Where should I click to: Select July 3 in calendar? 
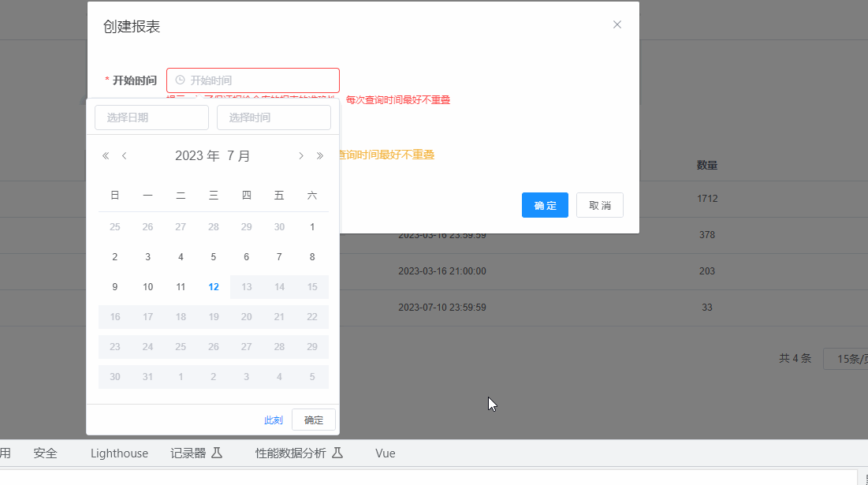pyautogui.click(x=147, y=257)
